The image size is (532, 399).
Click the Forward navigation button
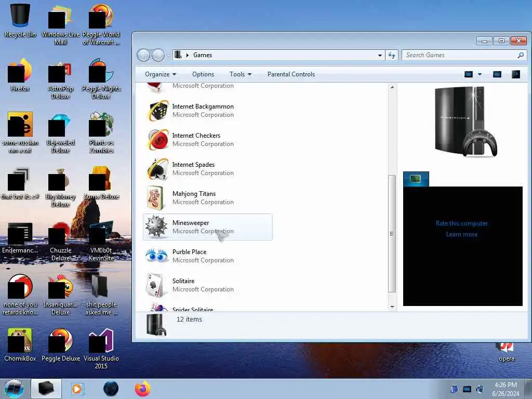pyautogui.click(x=158, y=55)
